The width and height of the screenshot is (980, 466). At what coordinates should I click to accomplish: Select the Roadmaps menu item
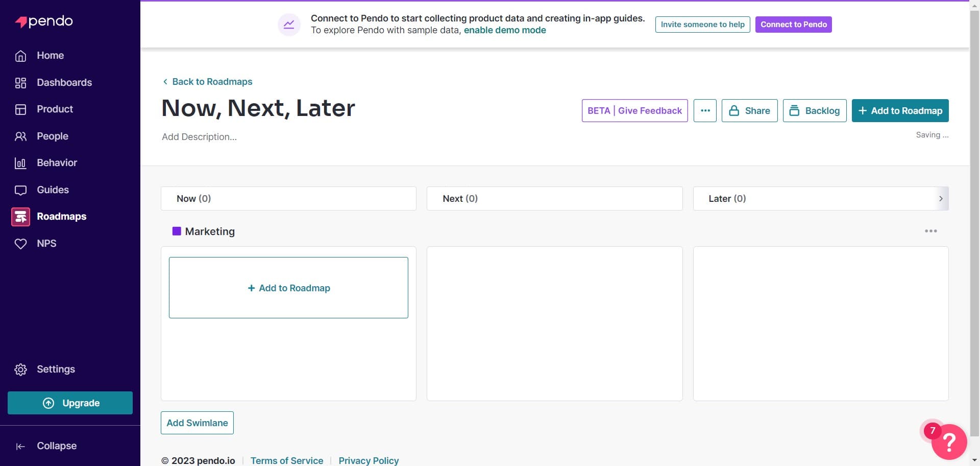pyautogui.click(x=61, y=216)
